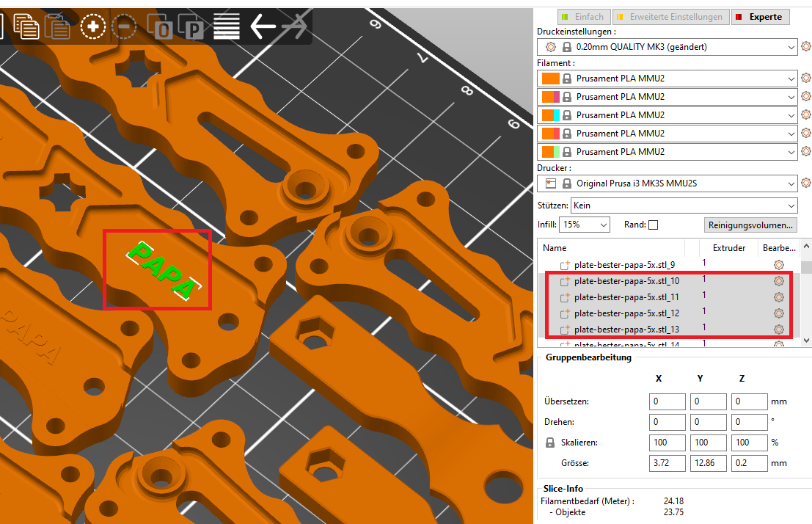Click the Copy icon in the toolbar
The image size is (812, 524).
27,27
